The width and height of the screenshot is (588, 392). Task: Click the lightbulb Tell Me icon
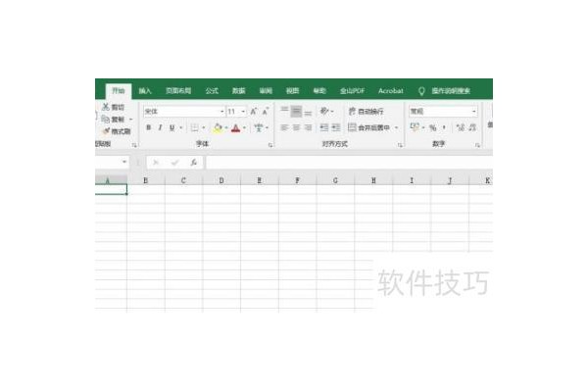[x=421, y=91]
